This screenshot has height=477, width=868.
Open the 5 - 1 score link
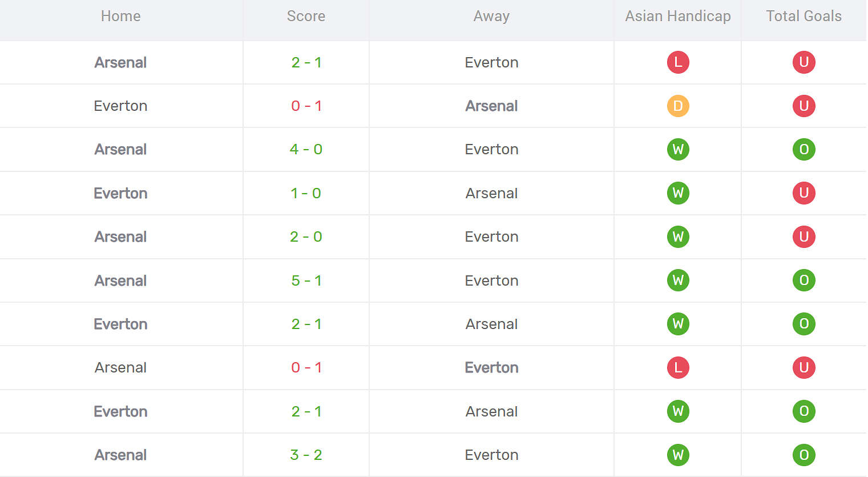point(306,280)
